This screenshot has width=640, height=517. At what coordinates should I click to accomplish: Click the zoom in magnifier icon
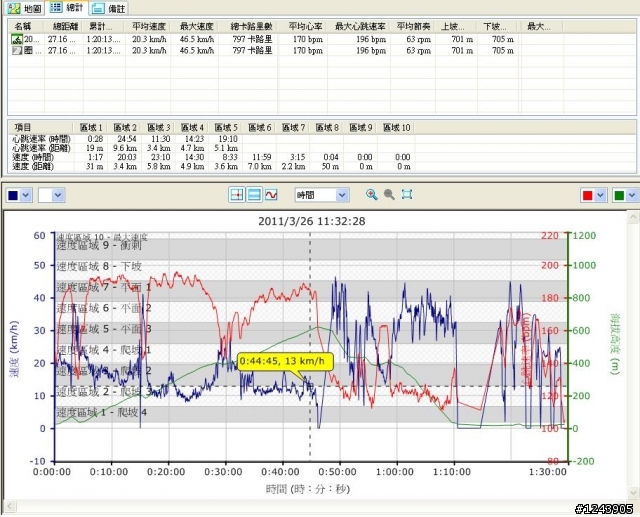pos(371,195)
